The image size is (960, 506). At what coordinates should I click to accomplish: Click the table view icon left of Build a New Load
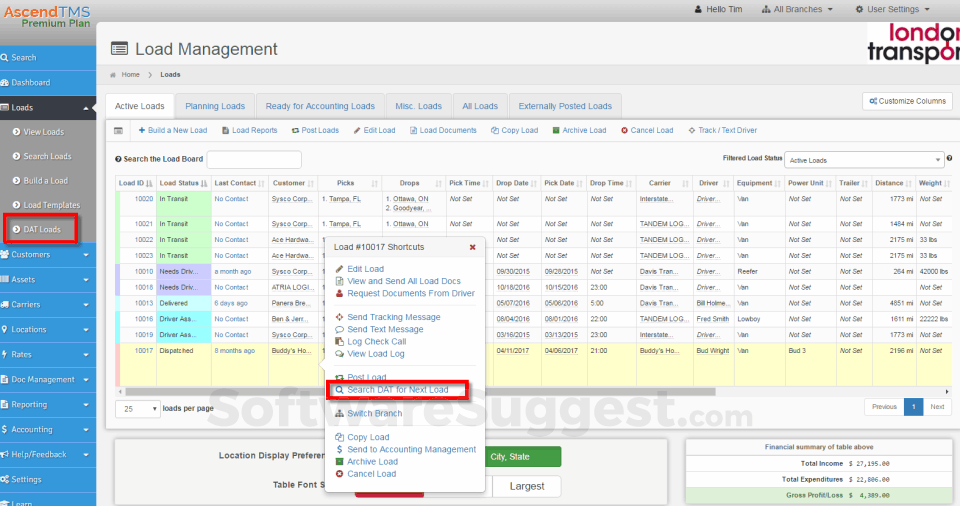pyautogui.click(x=118, y=130)
